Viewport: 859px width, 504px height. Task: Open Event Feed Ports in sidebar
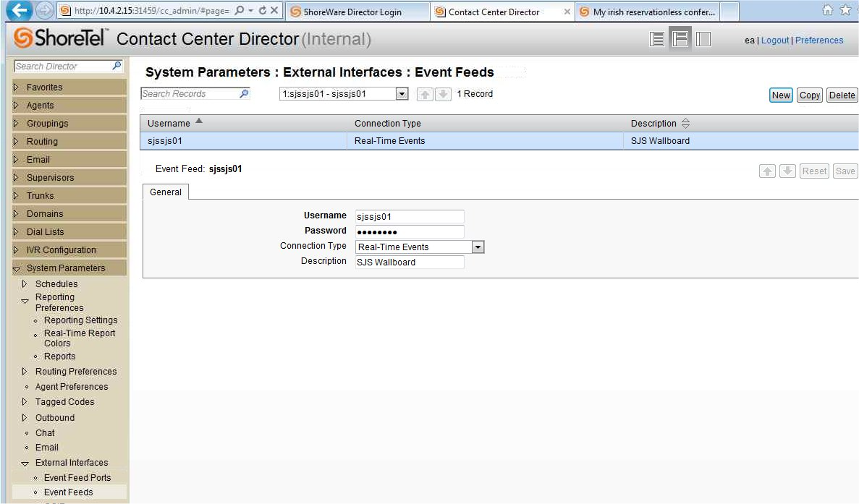pyautogui.click(x=77, y=477)
